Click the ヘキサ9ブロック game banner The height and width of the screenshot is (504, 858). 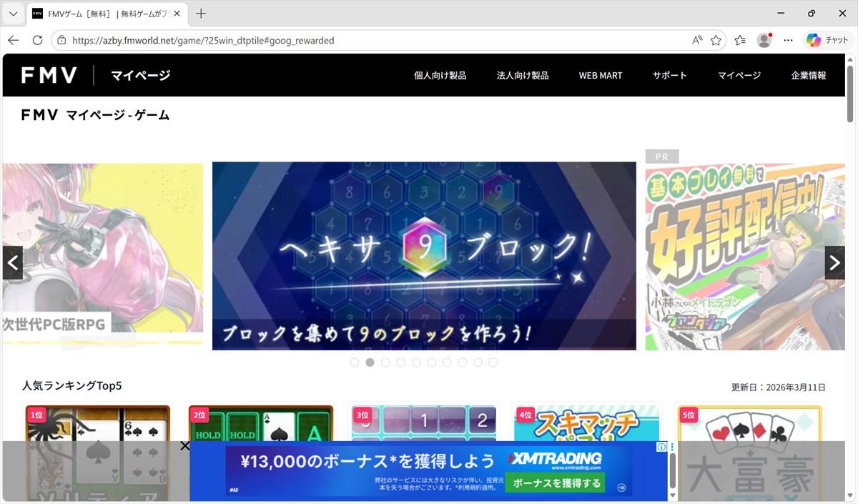[423, 256]
